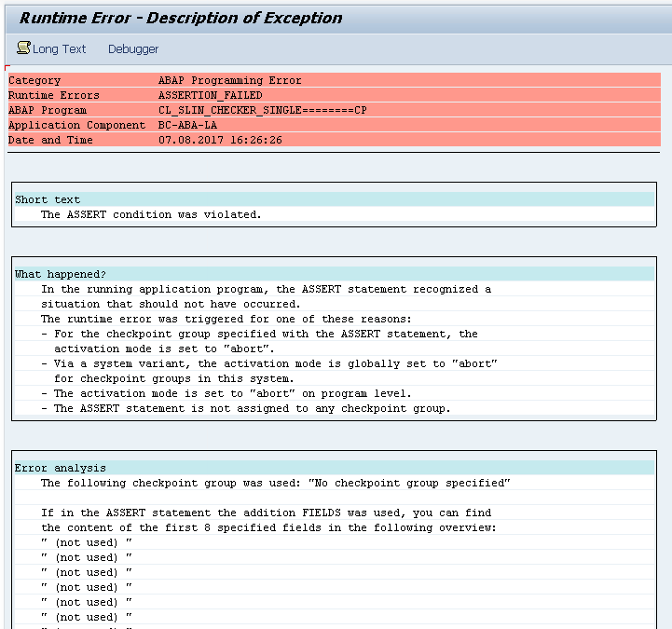Viewport: 672px width, 629px height.
Task: Select timestamp 07.08.2017 16:26:26
Action: click(220, 140)
